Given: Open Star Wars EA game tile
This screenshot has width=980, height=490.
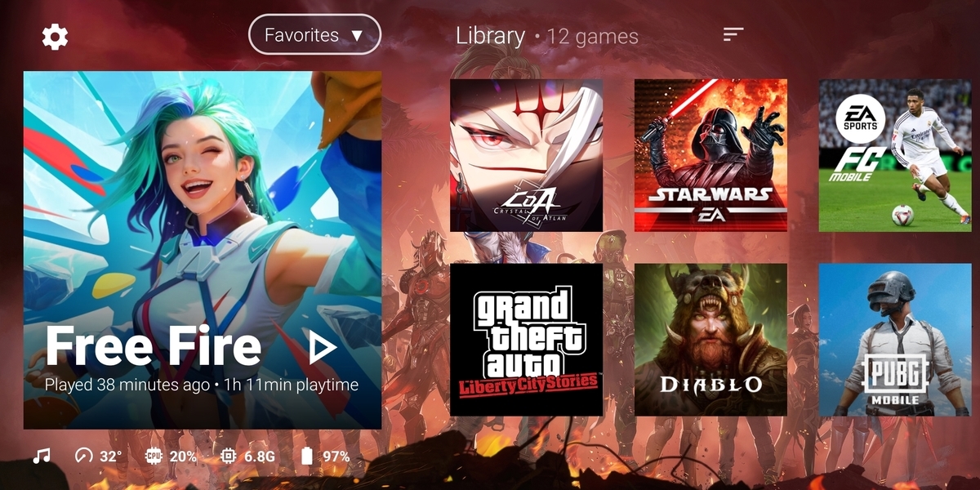Looking at the screenshot, I should 710,155.
